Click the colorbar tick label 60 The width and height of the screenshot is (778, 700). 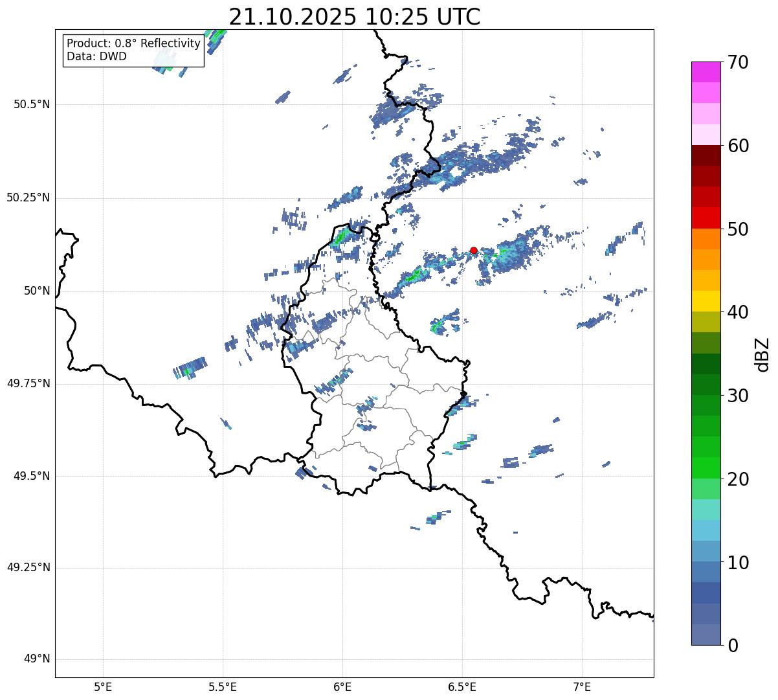[738, 146]
